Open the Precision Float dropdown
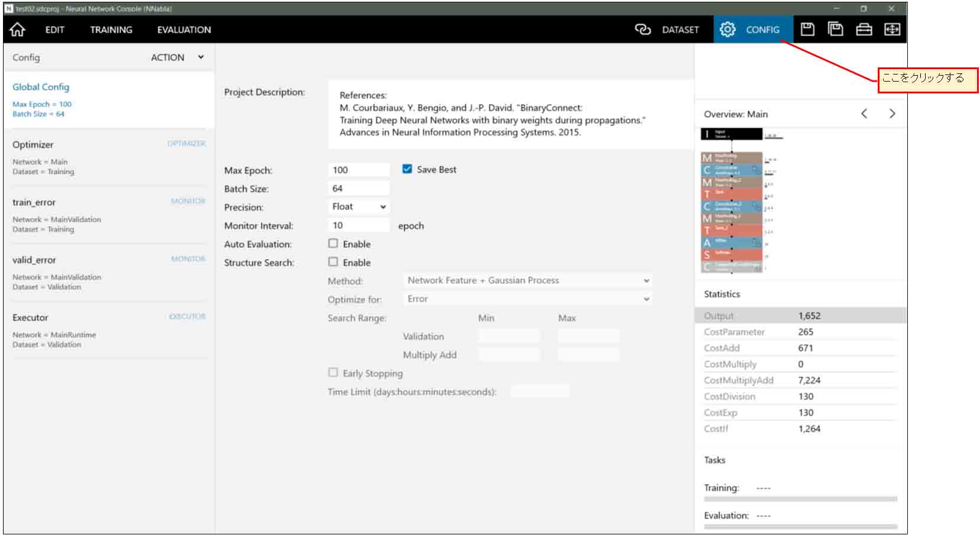980x535 pixels. click(358, 206)
